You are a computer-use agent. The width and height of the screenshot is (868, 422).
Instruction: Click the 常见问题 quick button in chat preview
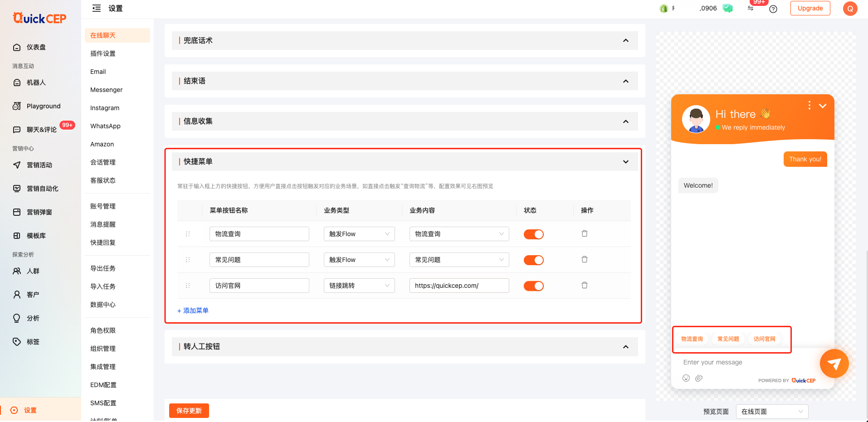click(x=728, y=339)
